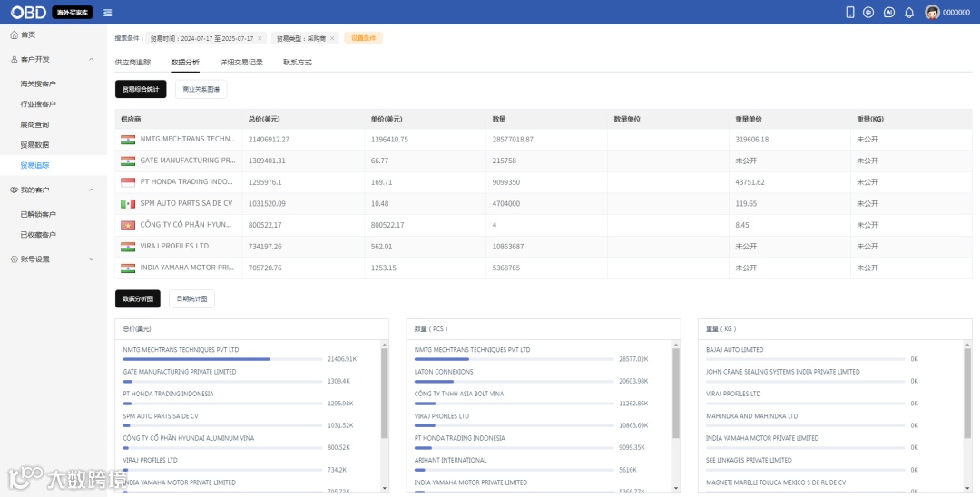The width and height of the screenshot is (980, 497).
Task: Open 展商查询 in sidebar
Action: point(34,125)
